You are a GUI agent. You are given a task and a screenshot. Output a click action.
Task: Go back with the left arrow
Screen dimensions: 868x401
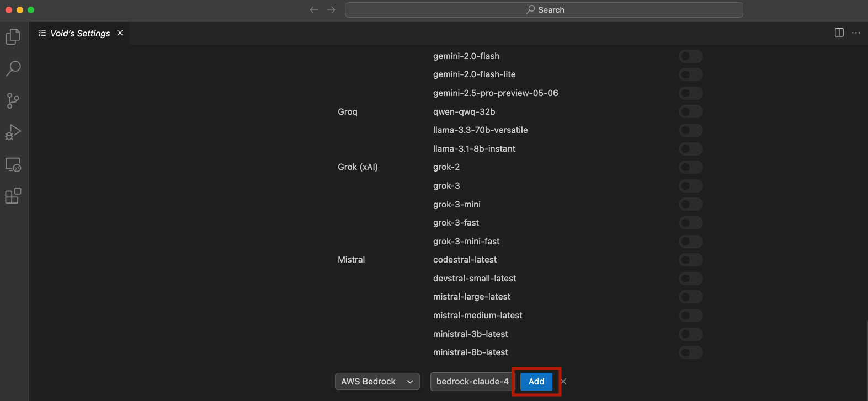[x=313, y=10]
